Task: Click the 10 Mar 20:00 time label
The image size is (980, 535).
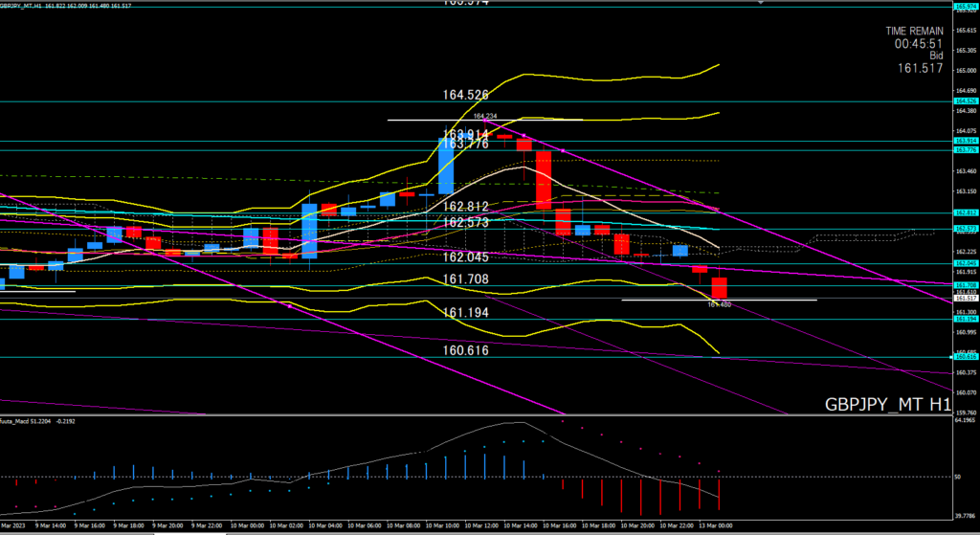Action: pyautogui.click(x=637, y=525)
